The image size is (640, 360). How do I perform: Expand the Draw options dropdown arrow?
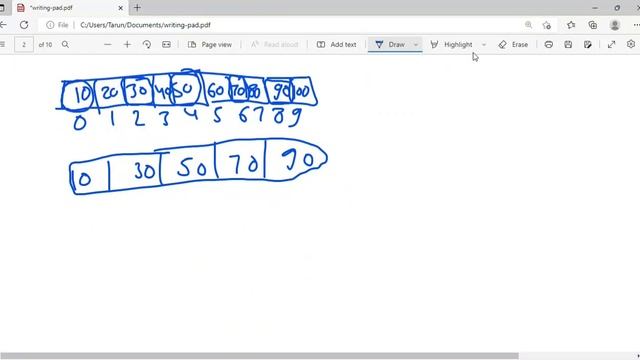pyautogui.click(x=416, y=44)
